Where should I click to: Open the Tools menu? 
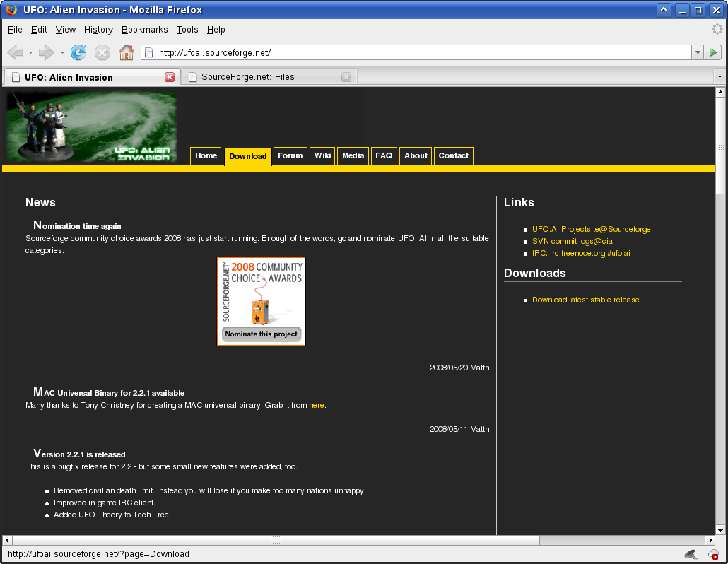(187, 29)
